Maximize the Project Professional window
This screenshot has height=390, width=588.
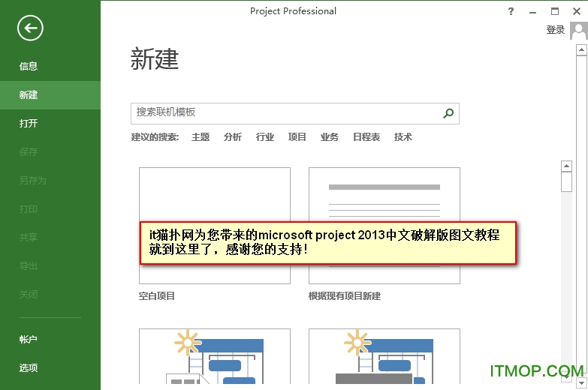point(555,11)
